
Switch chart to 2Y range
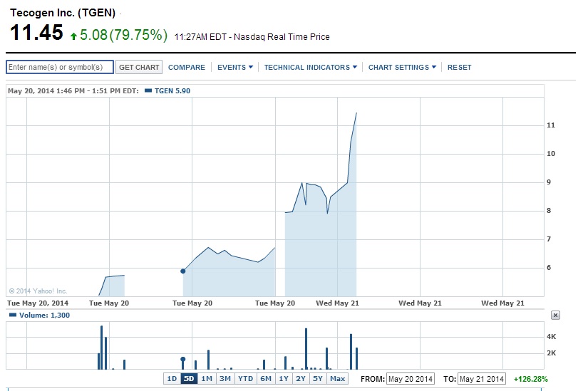(x=301, y=379)
